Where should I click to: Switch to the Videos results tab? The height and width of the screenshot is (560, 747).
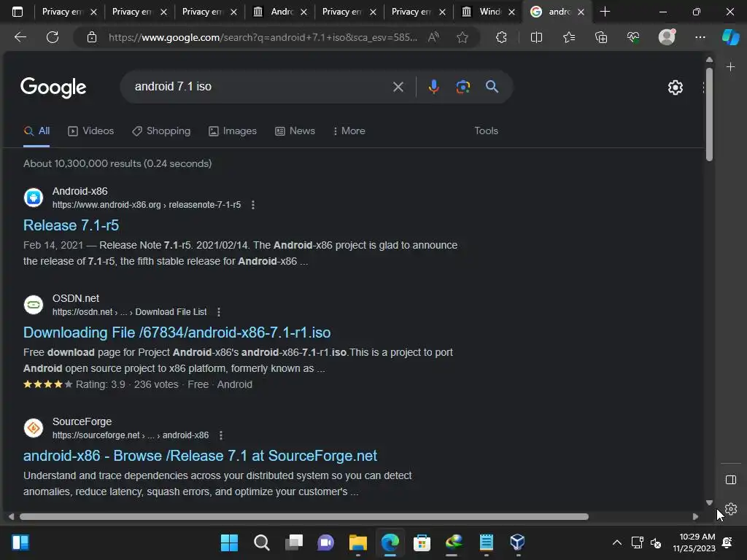click(x=91, y=131)
